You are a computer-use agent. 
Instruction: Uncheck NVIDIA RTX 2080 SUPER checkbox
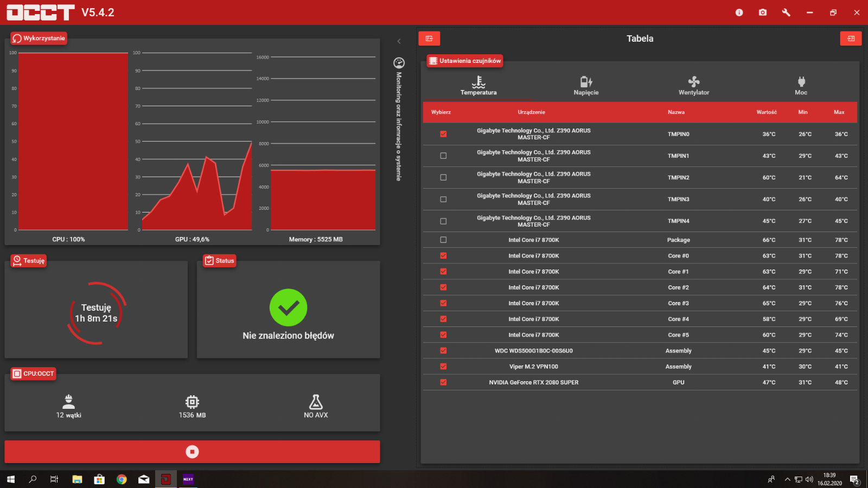(443, 382)
